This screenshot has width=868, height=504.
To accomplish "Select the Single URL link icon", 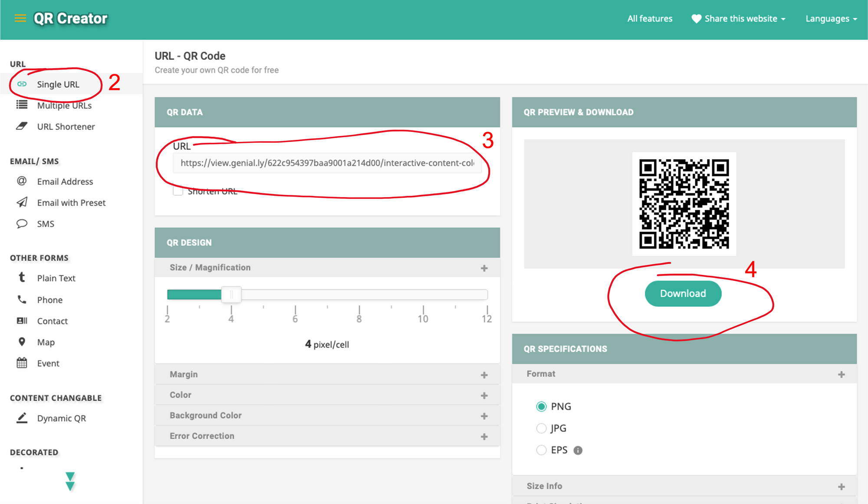I will (23, 84).
